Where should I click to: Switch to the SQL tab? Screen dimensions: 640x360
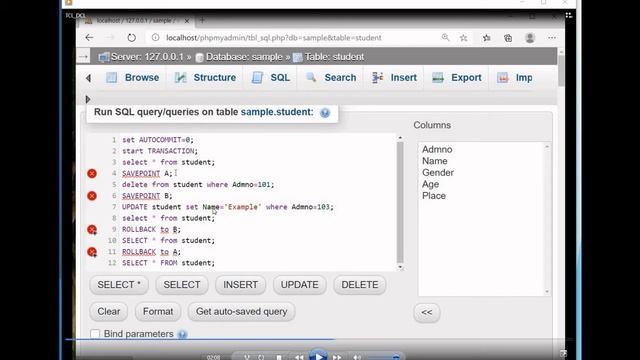271,78
